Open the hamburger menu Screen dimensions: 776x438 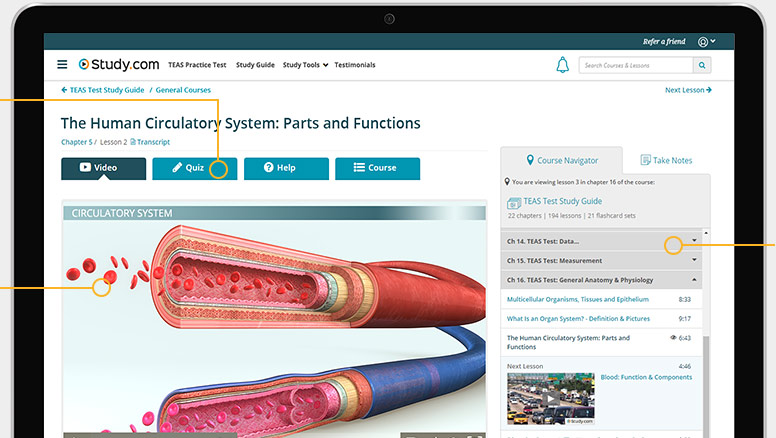[x=62, y=65]
